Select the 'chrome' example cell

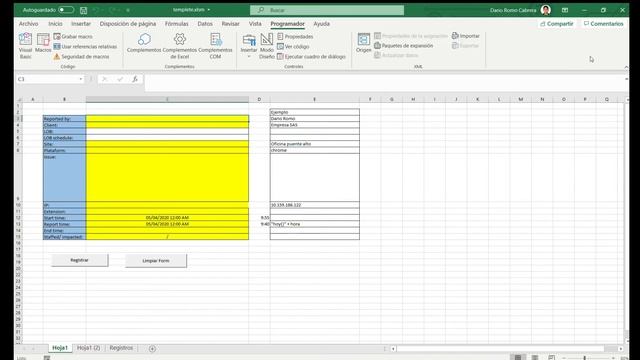pyautogui.click(x=314, y=150)
